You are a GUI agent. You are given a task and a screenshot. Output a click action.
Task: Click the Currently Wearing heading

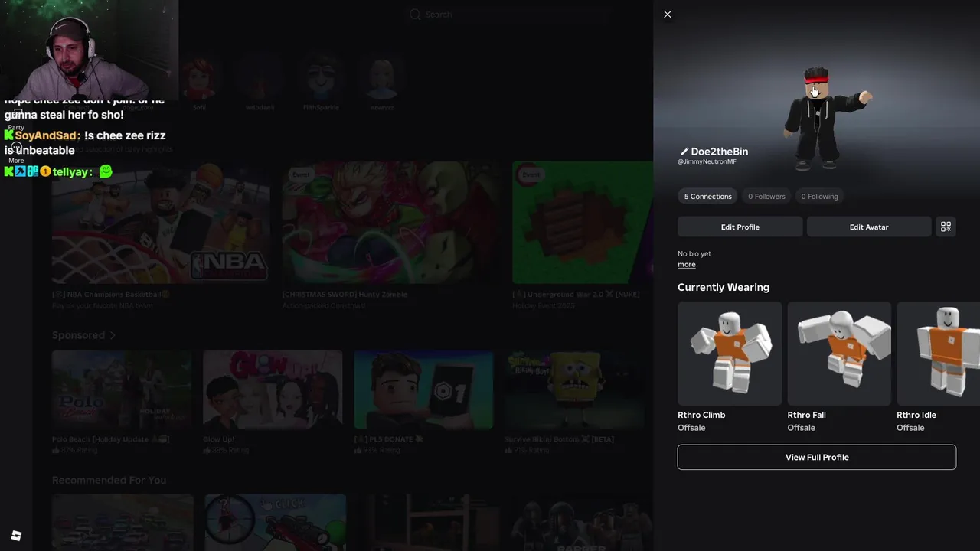point(724,287)
